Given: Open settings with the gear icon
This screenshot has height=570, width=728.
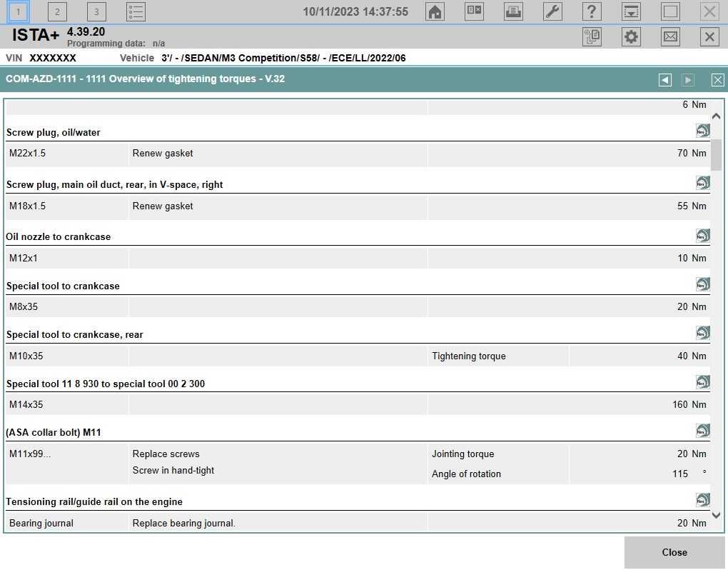Looking at the screenshot, I should 631,36.
